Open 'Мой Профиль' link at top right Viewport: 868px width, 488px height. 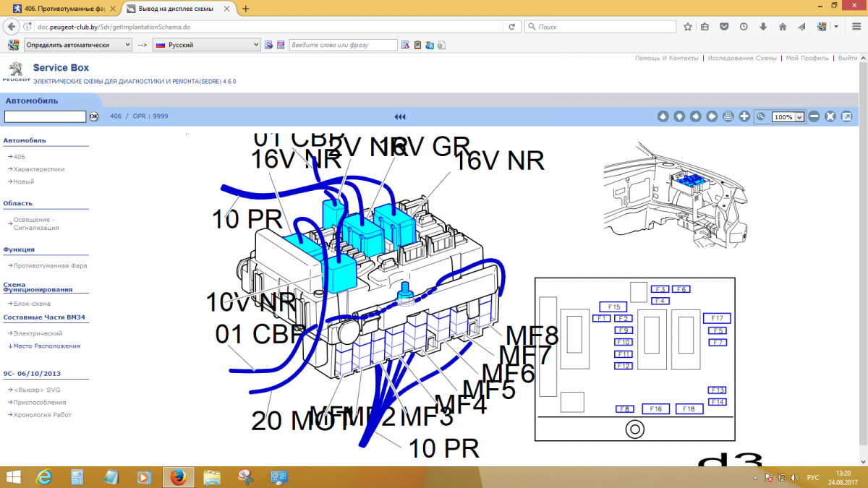click(807, 58)
